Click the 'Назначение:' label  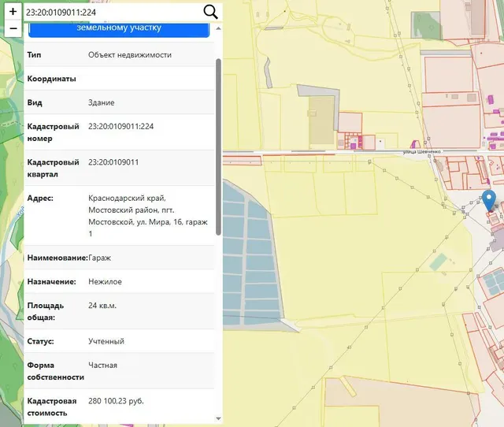coord(51,282)
